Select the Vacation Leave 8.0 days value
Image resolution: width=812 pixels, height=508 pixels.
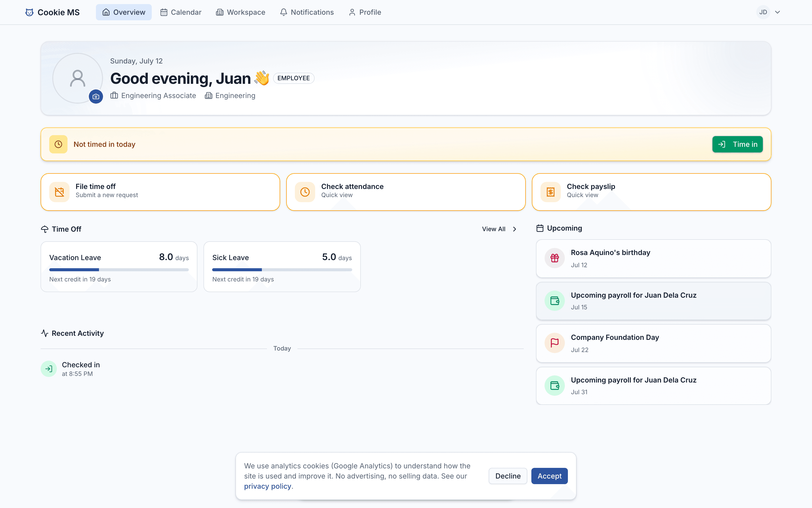(174, 257)
